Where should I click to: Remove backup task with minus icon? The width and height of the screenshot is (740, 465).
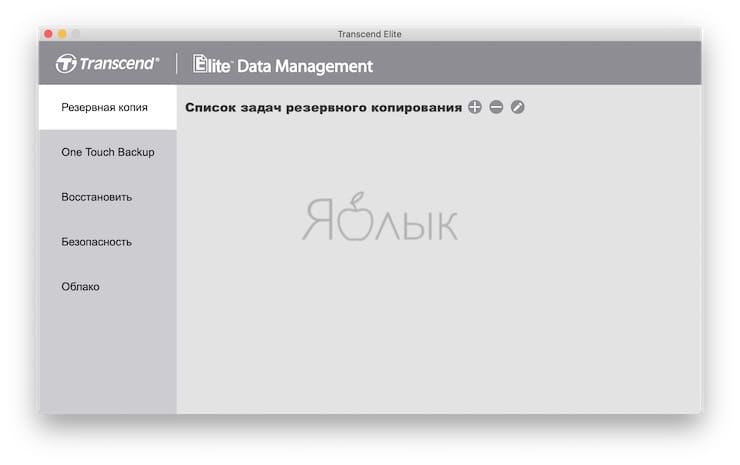pos(496,107)
